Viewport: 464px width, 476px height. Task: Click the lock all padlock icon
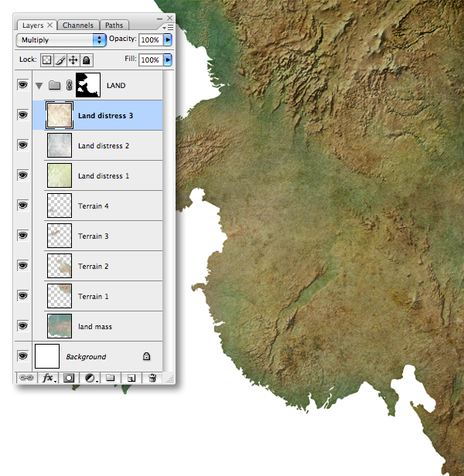(x=87, y=59)
